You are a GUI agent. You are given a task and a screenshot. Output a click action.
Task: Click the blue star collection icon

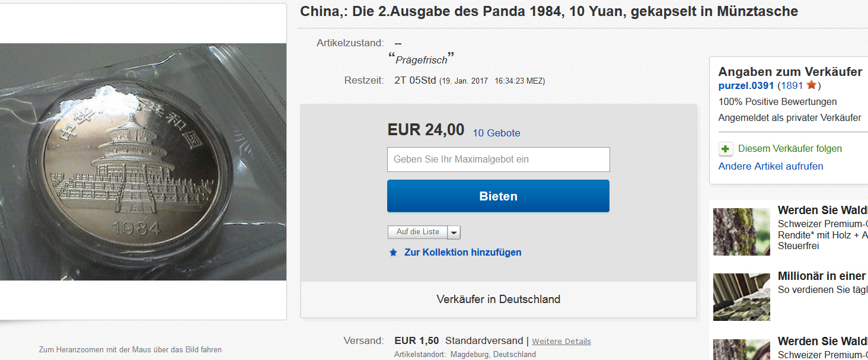coord(393,253)
